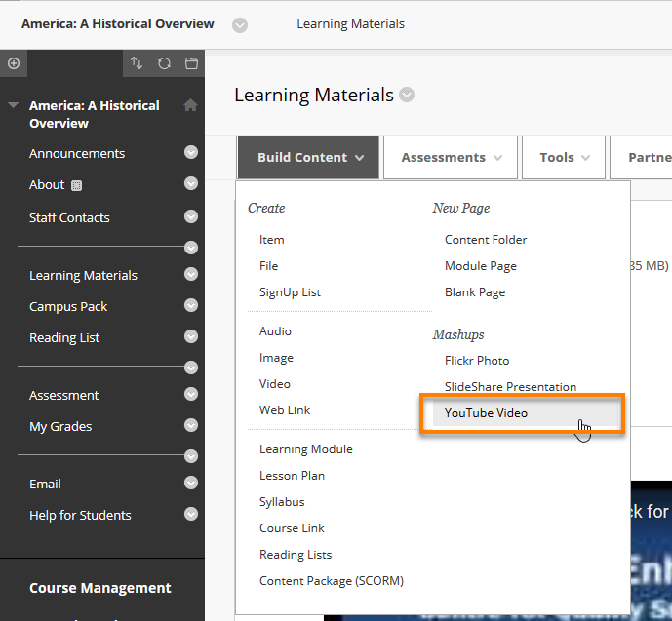Viewport: 672px width, 621px height.
Task: Expand options for Learning Materials sidebar item
Action: [x=191, y=274]
